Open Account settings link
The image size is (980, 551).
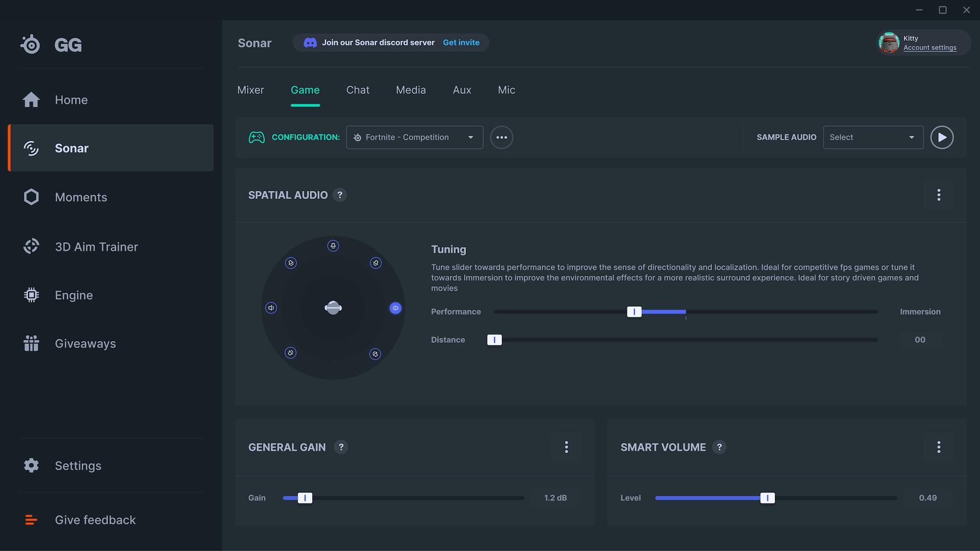click(929, 48)
